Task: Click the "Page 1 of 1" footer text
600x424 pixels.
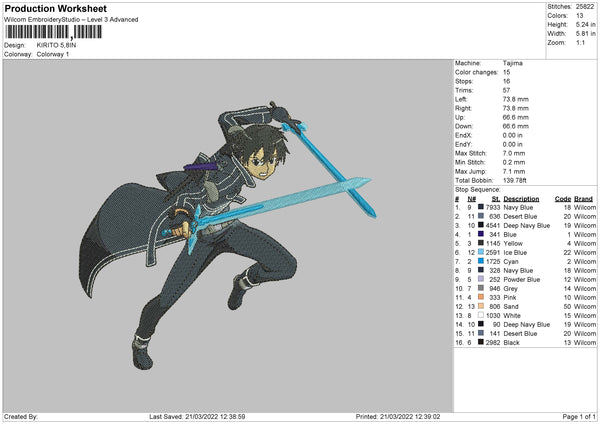Action: coord(579,416)
